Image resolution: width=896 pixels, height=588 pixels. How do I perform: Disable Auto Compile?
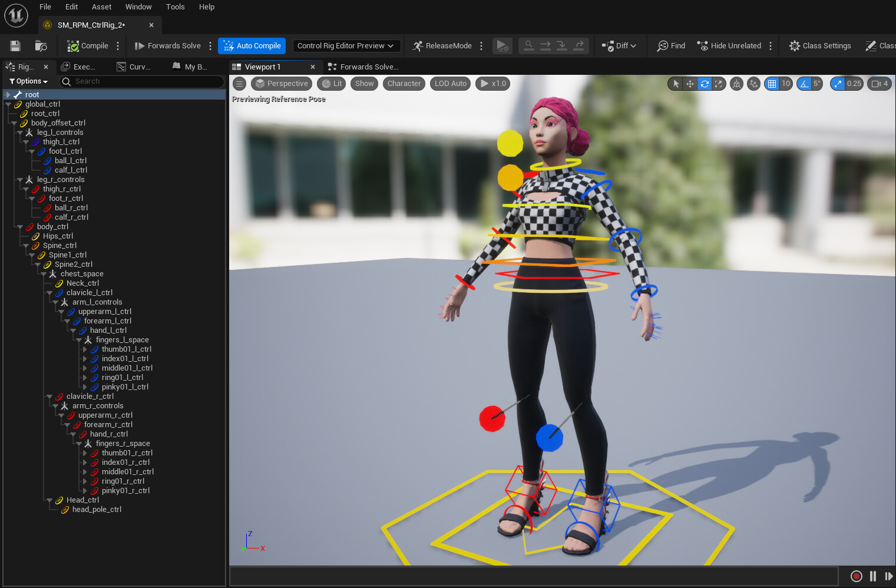click(252, 45)
